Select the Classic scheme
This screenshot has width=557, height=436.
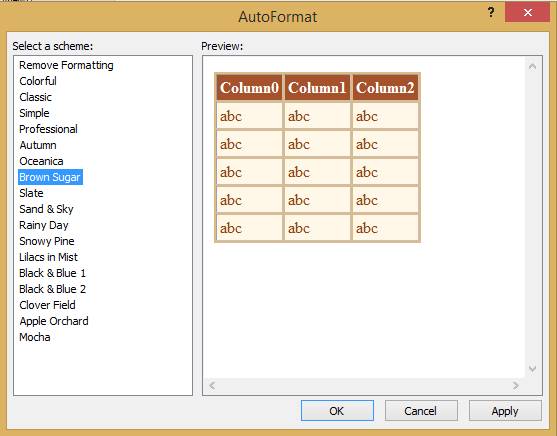(x=36, y=97)
